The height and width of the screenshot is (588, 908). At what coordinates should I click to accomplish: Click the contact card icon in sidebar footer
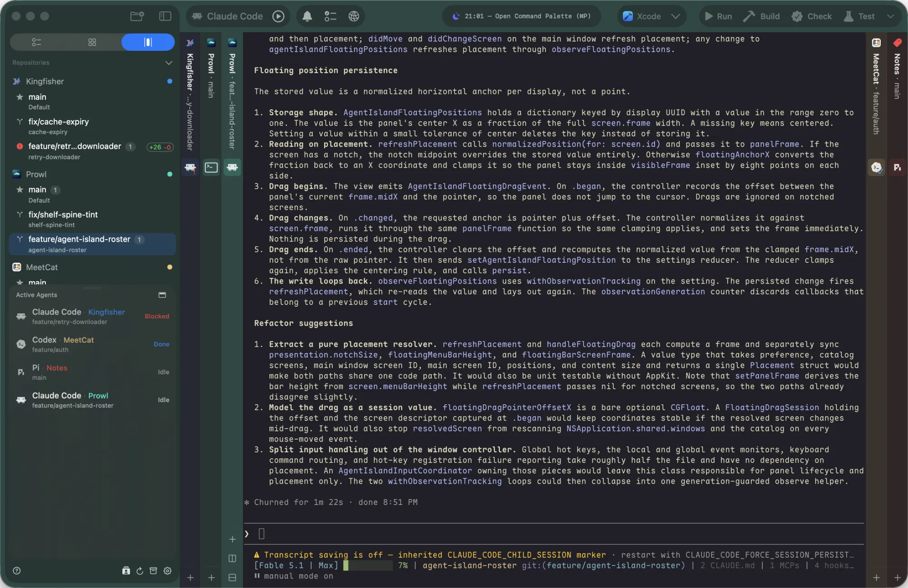point(126,571)
